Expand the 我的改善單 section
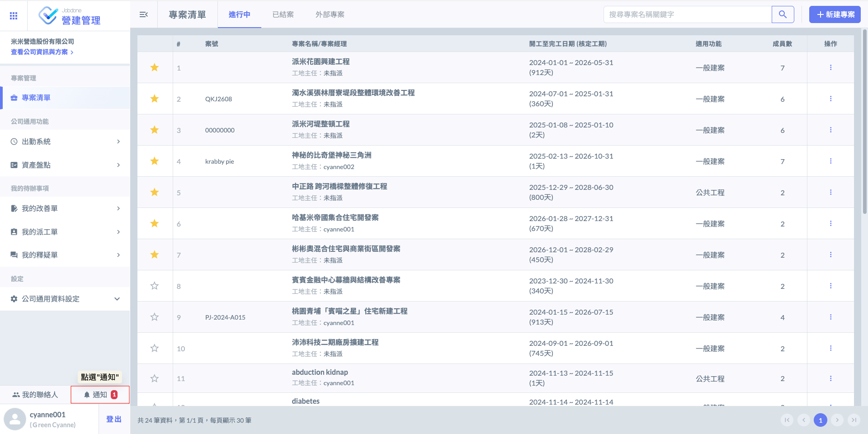Screen dimensions: 868x434 [65, 208]
